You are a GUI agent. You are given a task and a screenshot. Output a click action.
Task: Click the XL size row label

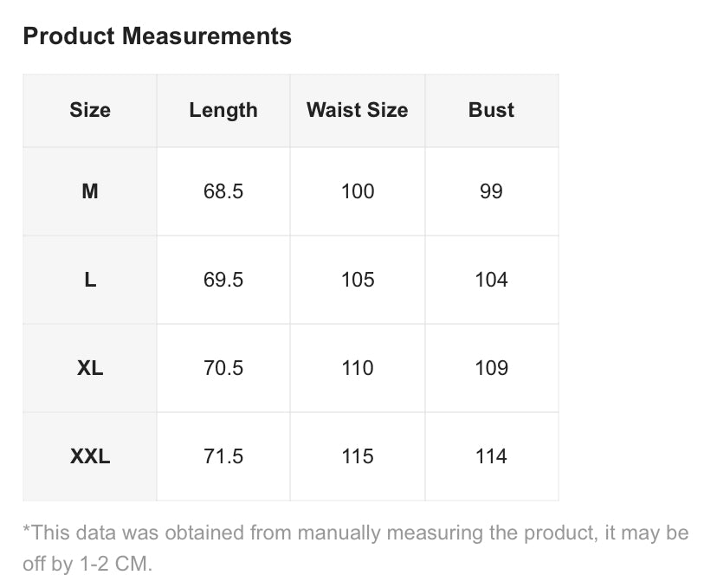click(x=90, y=368)
